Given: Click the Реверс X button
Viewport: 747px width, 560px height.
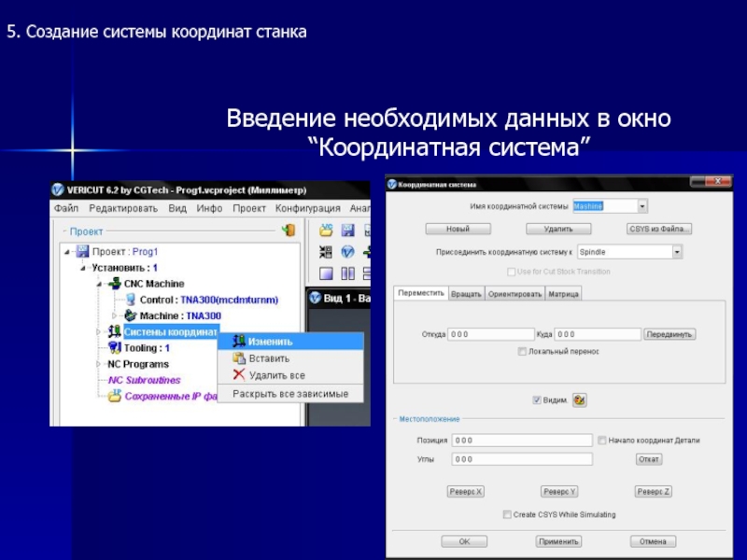Looking at the screenshot, I should [465, 492].
